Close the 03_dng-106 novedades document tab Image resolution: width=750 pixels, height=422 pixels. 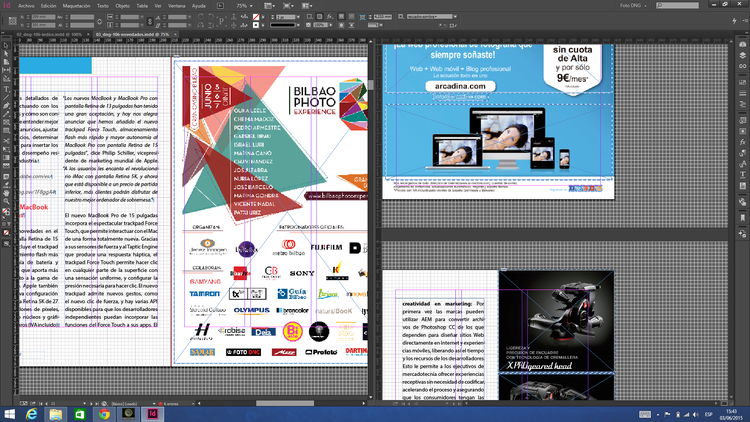[x=175, y=34]
